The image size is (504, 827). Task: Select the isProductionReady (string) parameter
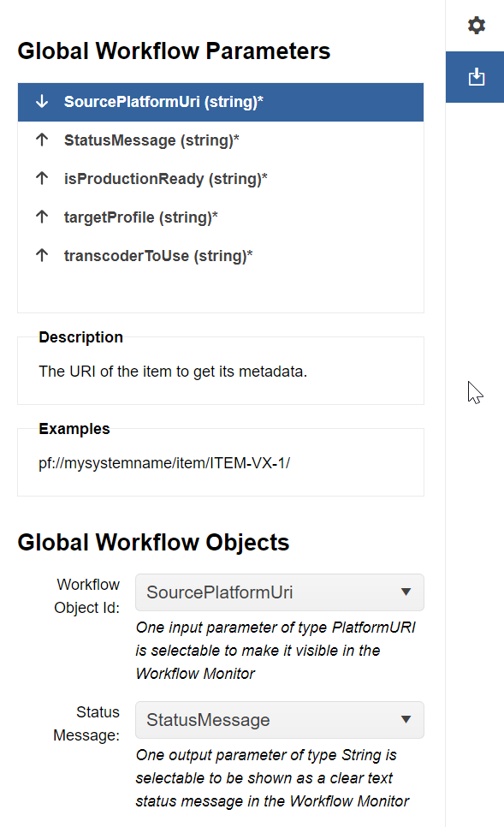click(221, 179)
